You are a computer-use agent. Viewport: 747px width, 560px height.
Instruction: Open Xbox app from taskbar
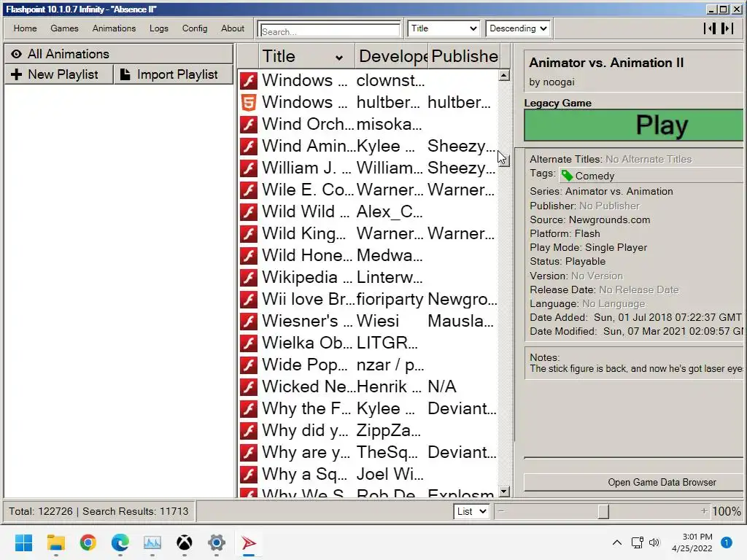tap(185, 542)
